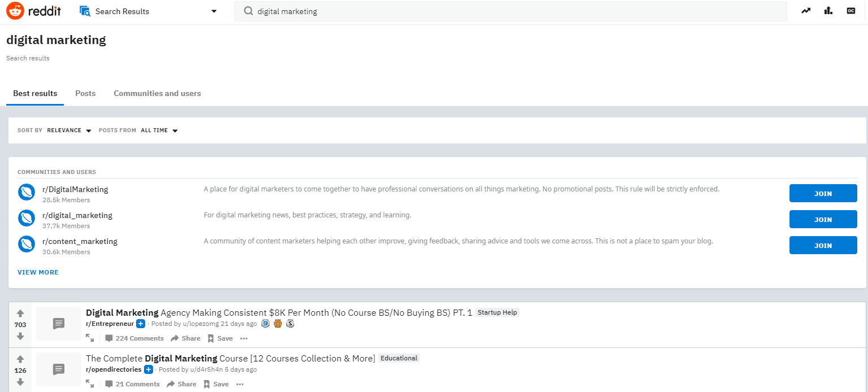The height and width of the screenshot is (392, 868).
Task: Click the r/DigitalMarketing community avatar
Action: (27, 193)
